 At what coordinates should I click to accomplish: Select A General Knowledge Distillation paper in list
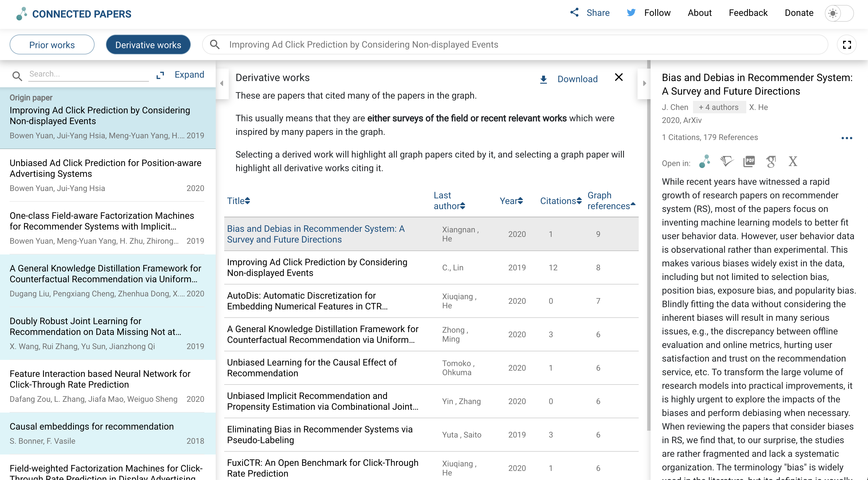[108, 281]
